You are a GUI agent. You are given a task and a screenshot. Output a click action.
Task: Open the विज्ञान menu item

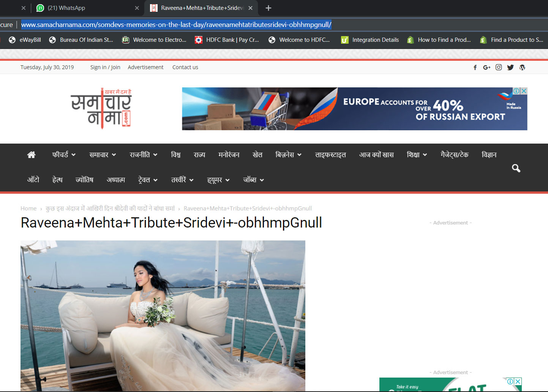pyautogui.click(x=489, y=155)
